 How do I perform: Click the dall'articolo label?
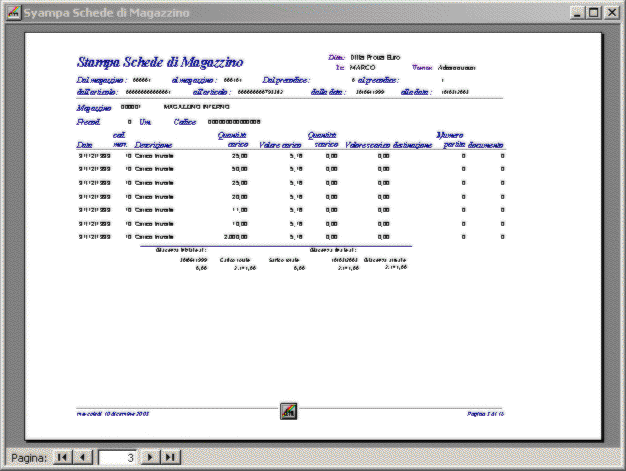[97, 92]
